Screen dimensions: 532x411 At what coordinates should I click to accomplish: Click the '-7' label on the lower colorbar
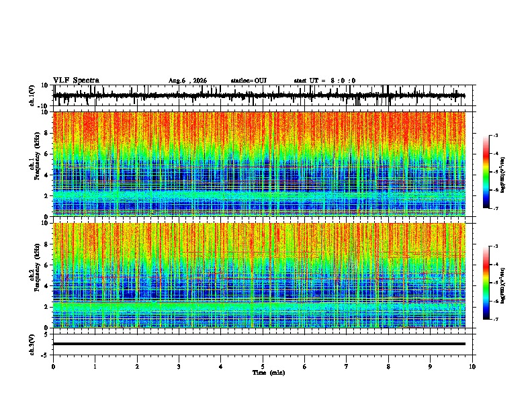tap(496, 319)
